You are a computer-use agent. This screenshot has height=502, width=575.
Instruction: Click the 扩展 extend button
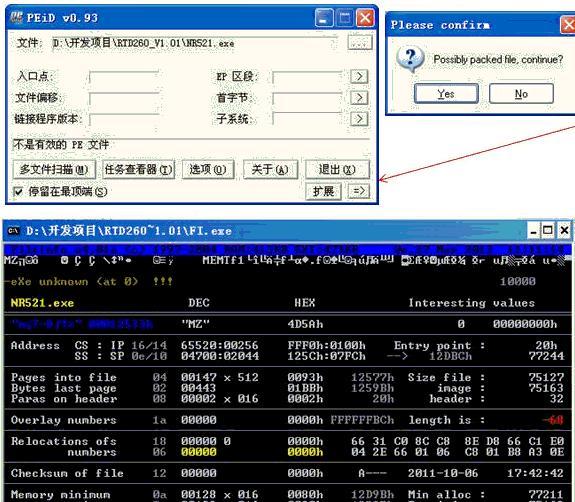323,191
